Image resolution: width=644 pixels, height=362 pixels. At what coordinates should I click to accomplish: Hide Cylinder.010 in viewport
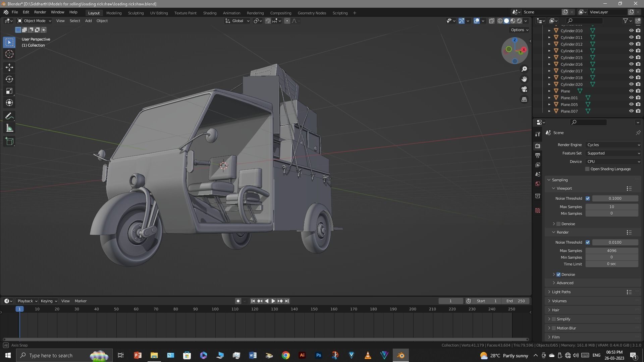click(631, 31)
